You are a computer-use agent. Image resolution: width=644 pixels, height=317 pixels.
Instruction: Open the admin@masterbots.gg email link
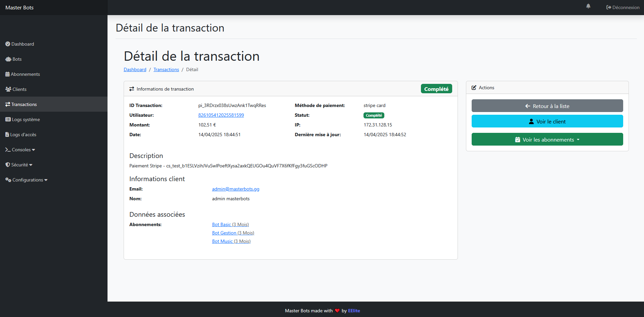click(x=235, y=189)
